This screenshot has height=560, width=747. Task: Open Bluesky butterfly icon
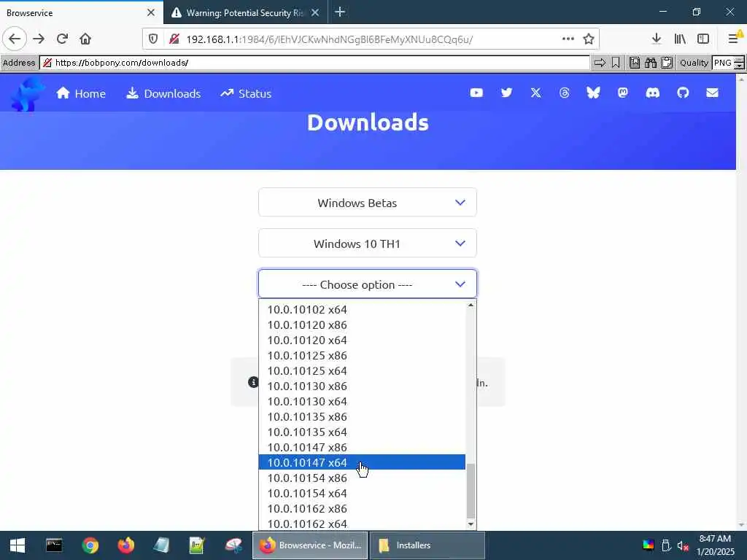point(593,93)
